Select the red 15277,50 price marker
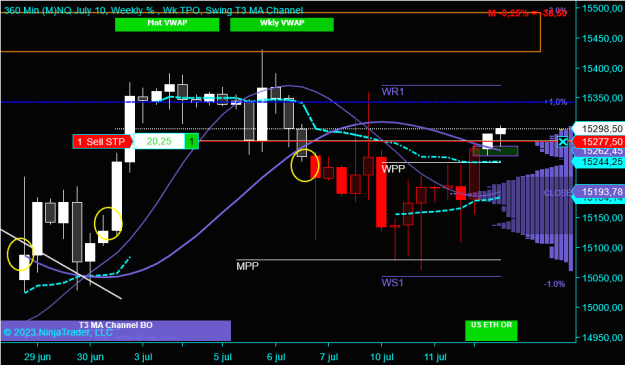The height and width of the screenshot is (365, 625). [599, 141]
